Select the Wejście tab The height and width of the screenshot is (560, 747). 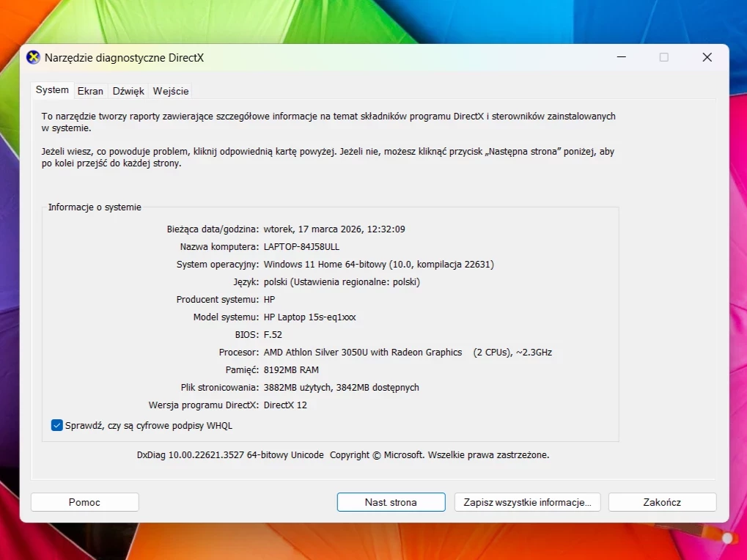[170, 91]
